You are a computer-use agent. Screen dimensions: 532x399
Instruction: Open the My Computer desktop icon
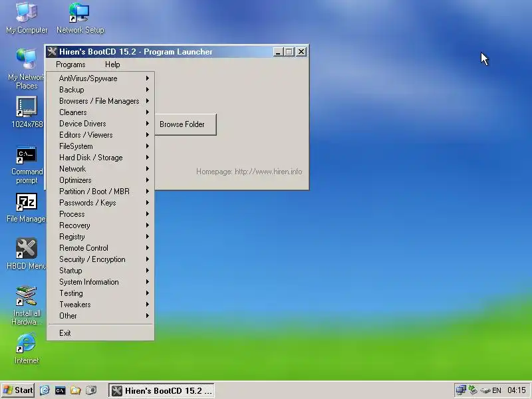click(x=27, y=18)
